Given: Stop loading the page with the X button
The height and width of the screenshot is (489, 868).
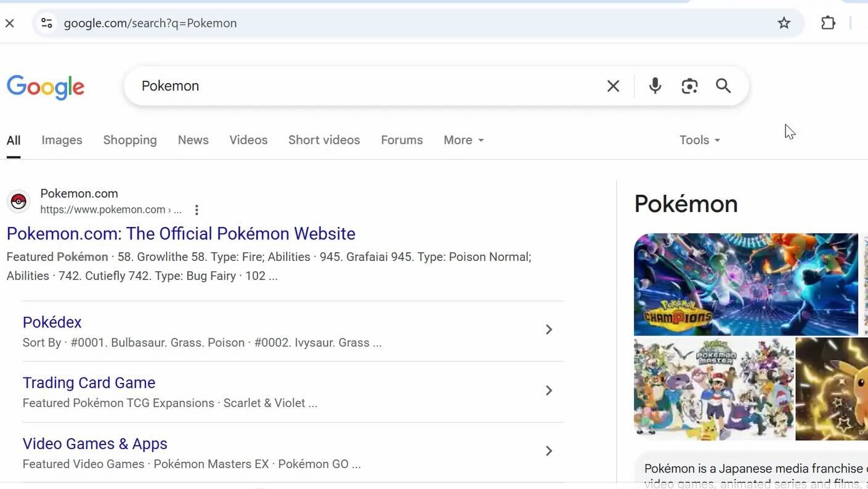Looking at the screenshot, I should 9,23.
